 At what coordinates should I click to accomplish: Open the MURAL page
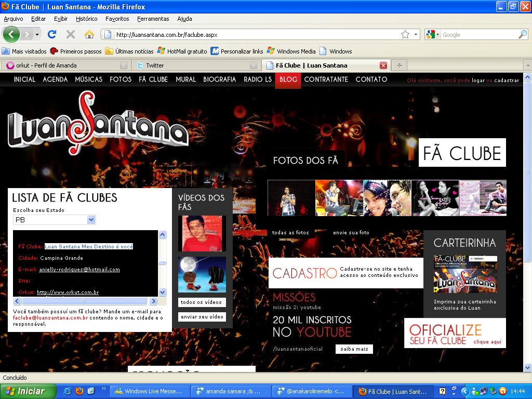click(x=185, y=79)
